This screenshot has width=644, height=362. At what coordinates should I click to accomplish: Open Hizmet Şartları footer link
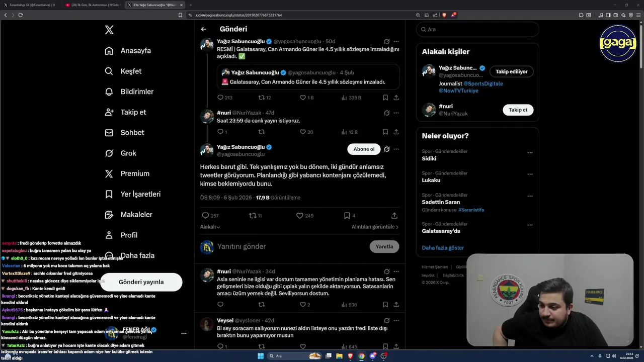tap(435, 267)
